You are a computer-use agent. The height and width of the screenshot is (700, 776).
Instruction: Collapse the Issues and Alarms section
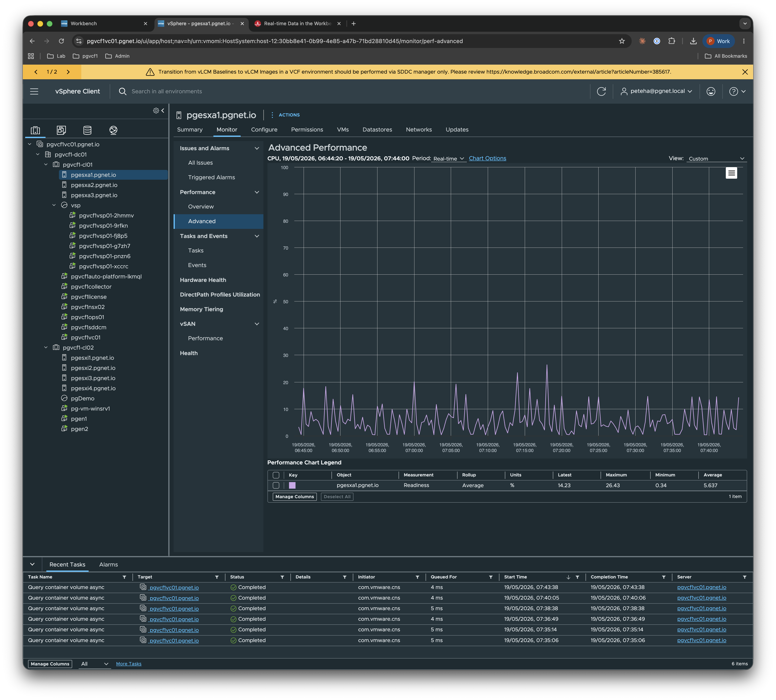click(x=257, y=148)
